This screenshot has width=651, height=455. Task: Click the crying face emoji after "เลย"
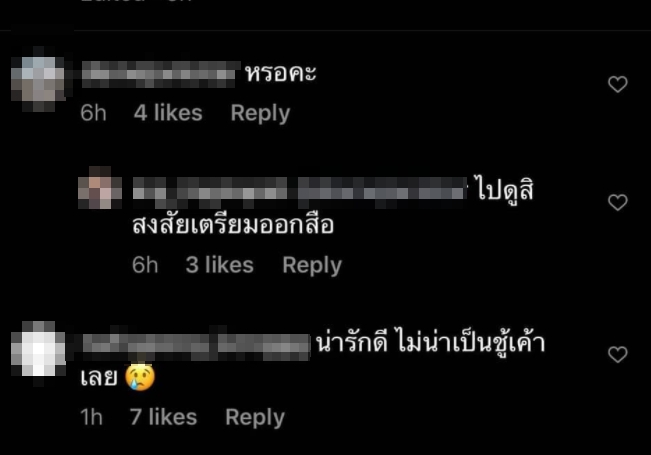coord(140,377)
